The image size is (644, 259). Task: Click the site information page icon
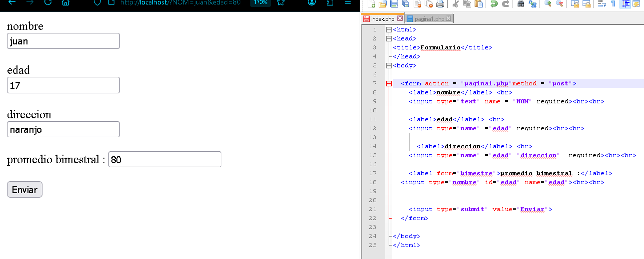[111, 2]
